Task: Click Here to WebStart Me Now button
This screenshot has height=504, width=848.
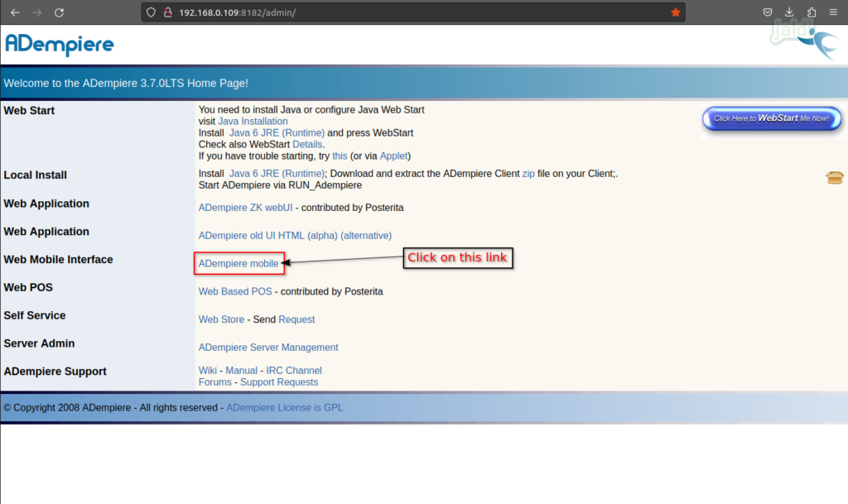Action: 772,118
